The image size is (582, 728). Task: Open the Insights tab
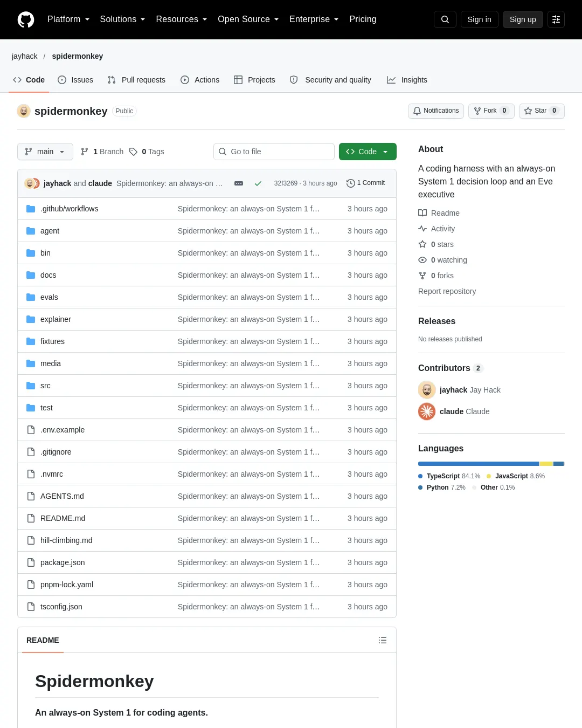[x=407, y=80]
